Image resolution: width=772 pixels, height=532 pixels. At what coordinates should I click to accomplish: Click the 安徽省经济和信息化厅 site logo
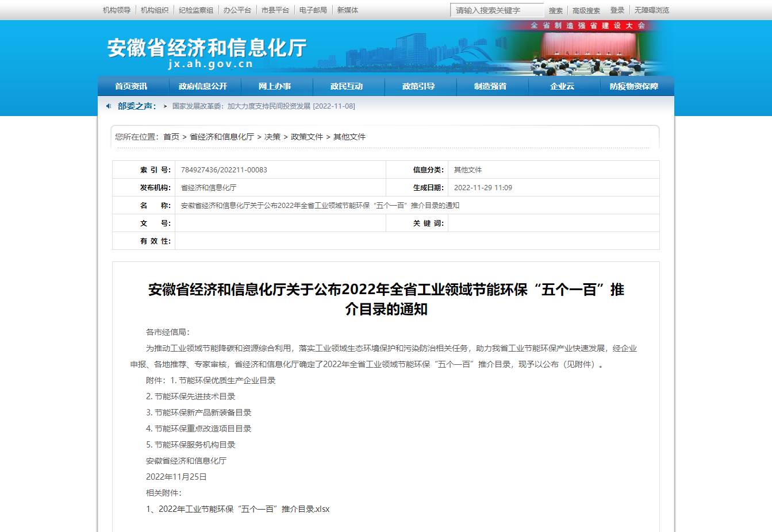207,52
